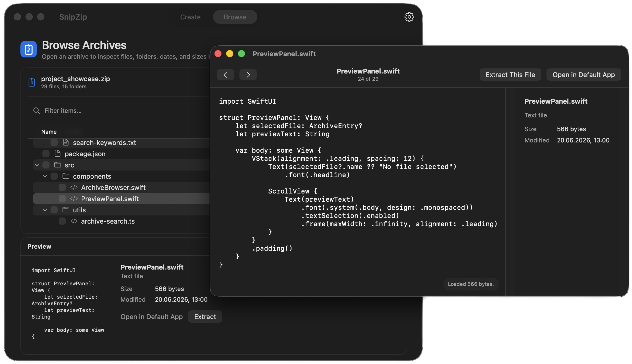Click document icon beside search-keywords.txt
Image resolution: width=632 pixels, height=364 pixels.
pyautogui.click(x=66, y=142)
